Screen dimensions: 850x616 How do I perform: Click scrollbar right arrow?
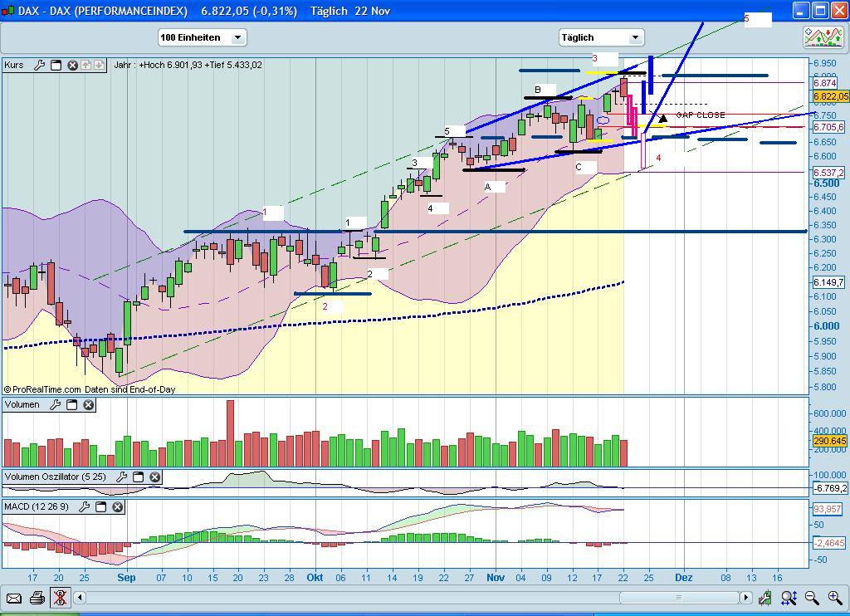[746, 598]
